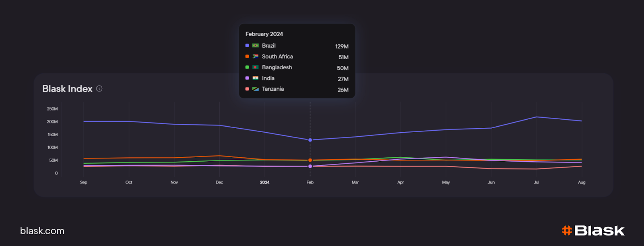Click the South Africa flag icon

pos(255,56)
